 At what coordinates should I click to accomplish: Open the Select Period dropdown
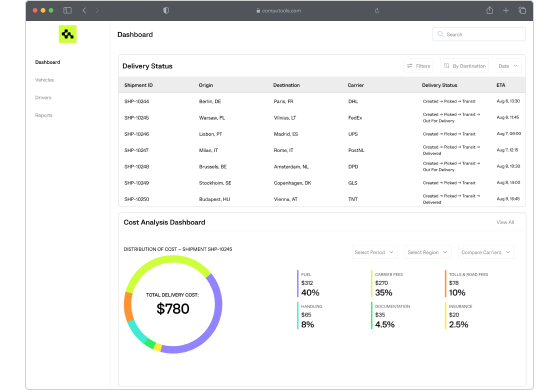374,252
